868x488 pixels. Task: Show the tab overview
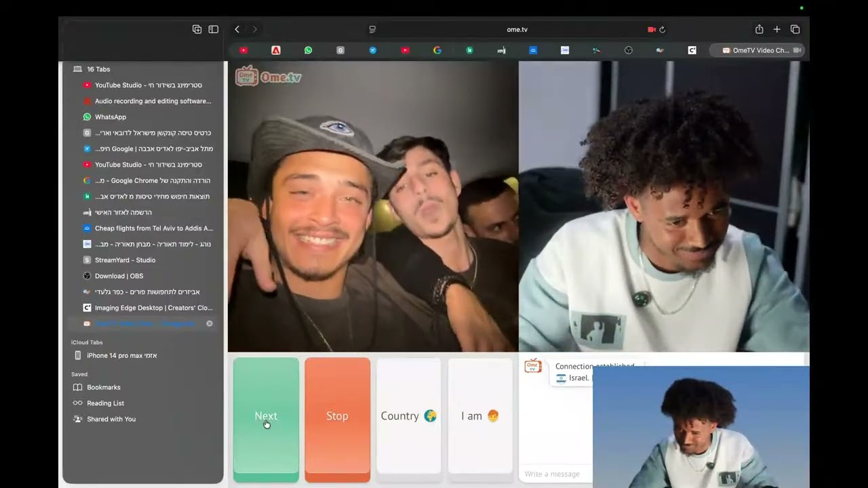795,29
